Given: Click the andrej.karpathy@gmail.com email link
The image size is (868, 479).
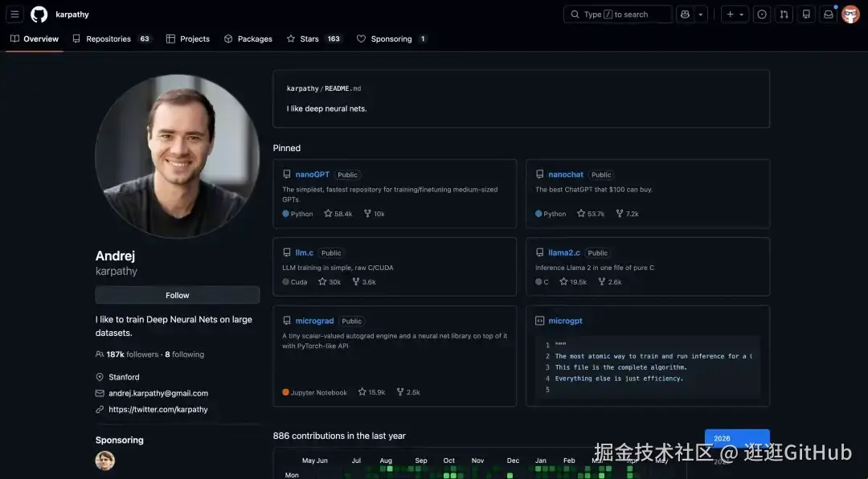Looking at the screenshot, I should click(x=158, y=393).
